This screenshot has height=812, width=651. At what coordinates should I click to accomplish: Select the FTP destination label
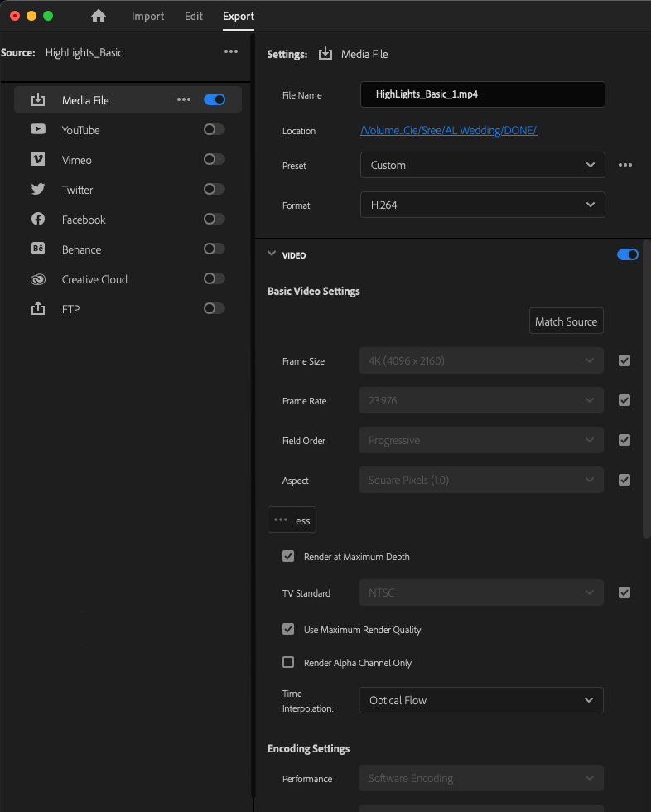click(x=71, y=309)
